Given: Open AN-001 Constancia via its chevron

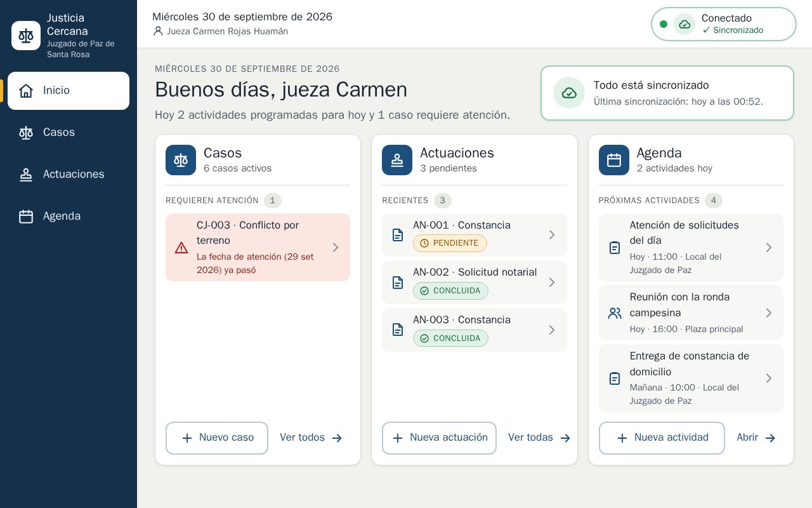Looking at the screenshot, I should (552, 235).
